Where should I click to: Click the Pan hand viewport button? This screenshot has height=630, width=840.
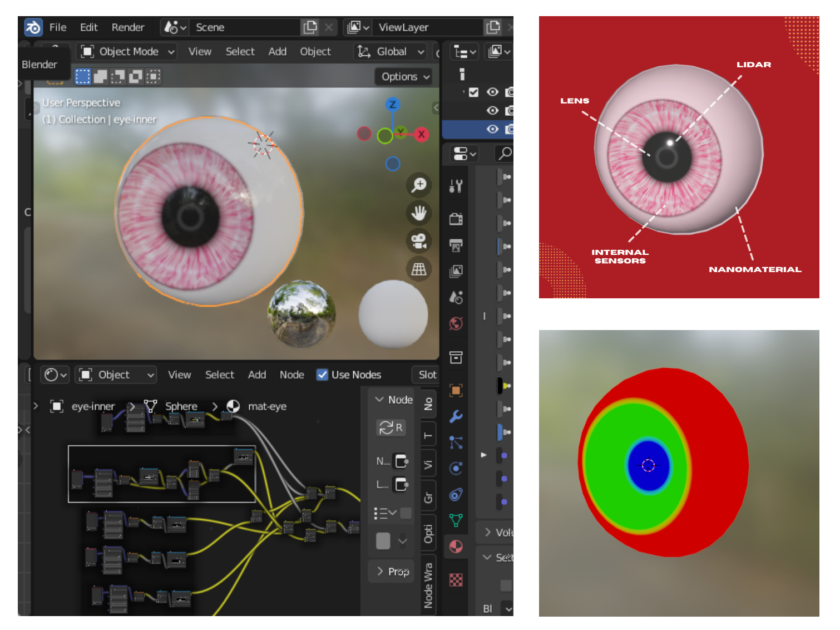419,213
